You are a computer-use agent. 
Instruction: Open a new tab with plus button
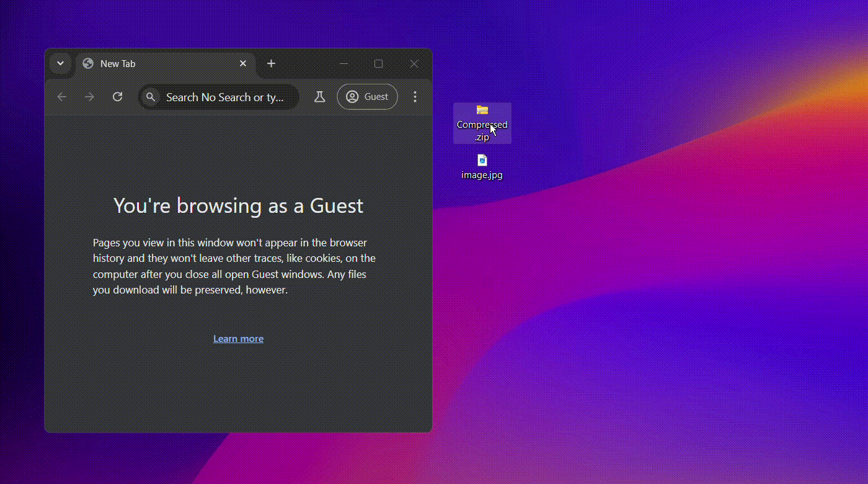point(271,63)
